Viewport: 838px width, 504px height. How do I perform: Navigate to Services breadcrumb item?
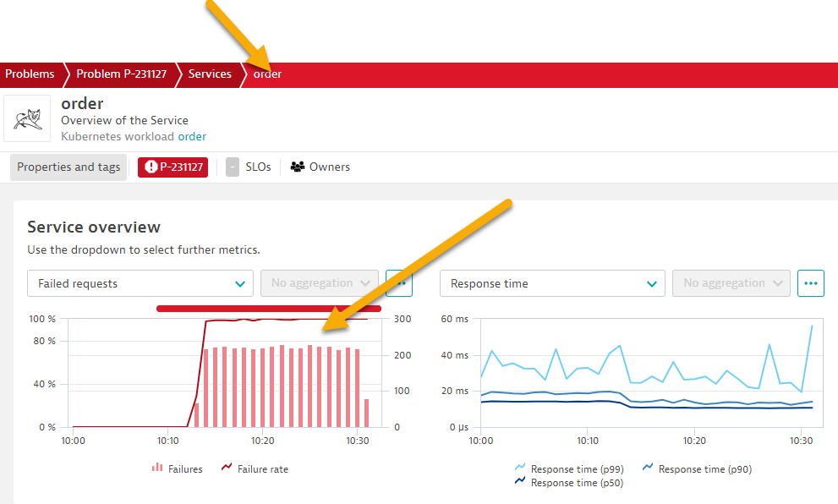click(x=210, y=74)
